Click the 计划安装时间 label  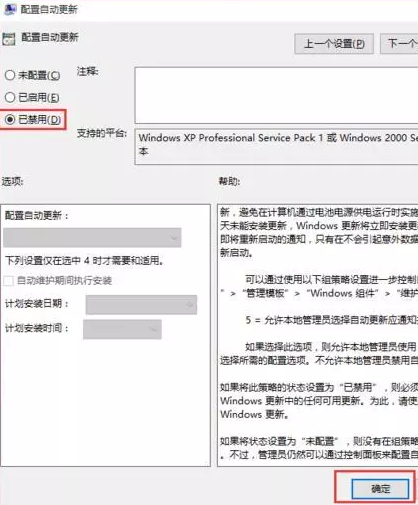(x=37, y=328)
